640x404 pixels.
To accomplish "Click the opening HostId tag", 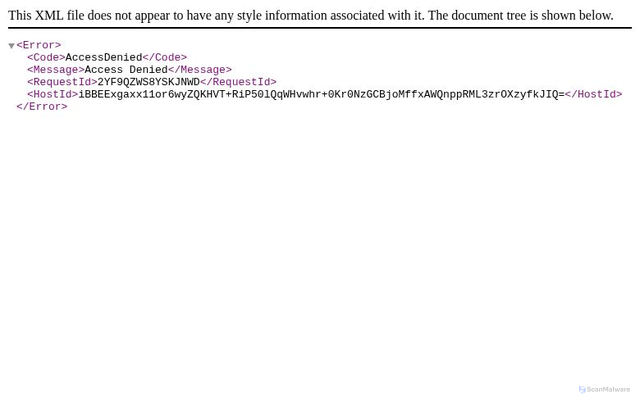I will tap(52, 94).
